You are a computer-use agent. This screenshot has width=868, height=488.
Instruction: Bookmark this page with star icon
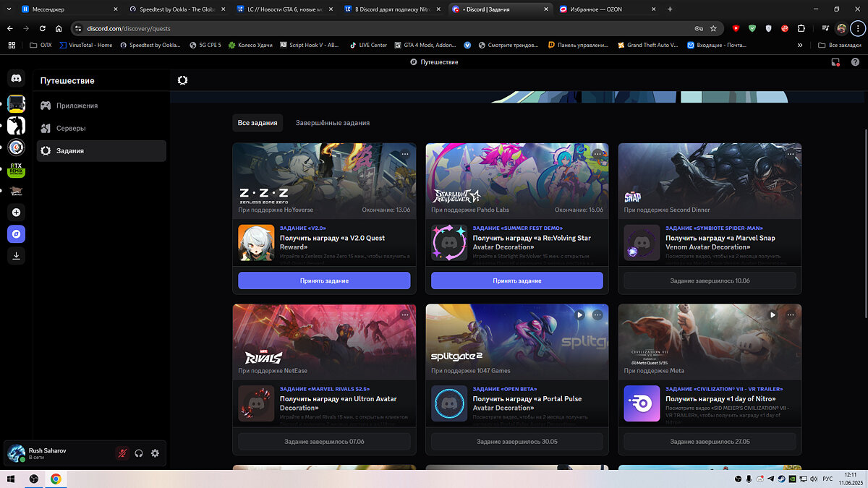click(x=713, y=28)
